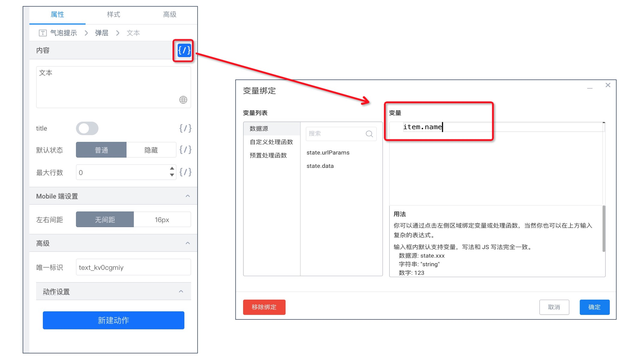Click the content textarea showing 文本

pos(114,87)
